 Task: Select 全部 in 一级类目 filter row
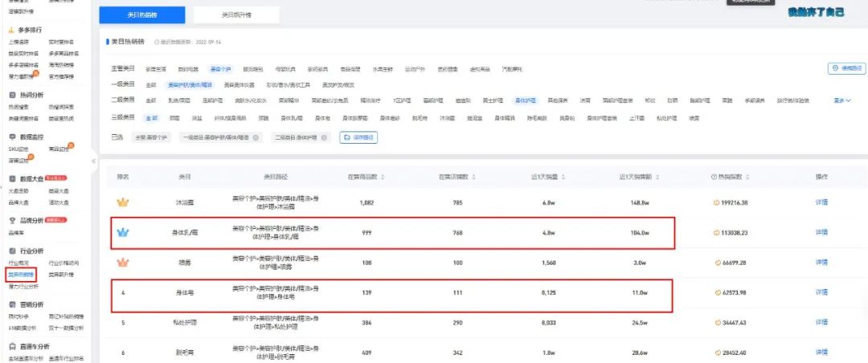[x=151, y=85]
